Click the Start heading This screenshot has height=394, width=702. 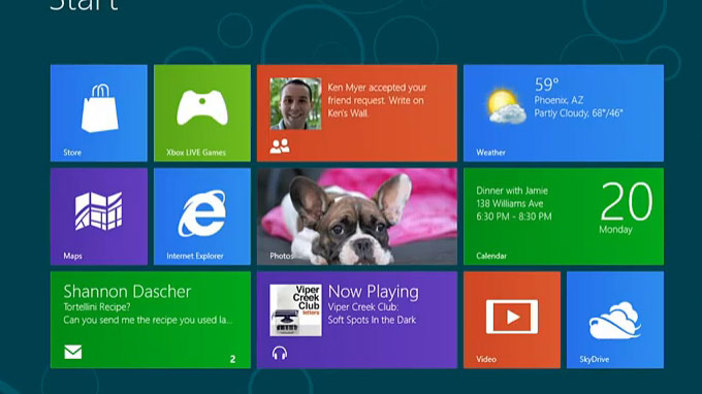84,4
